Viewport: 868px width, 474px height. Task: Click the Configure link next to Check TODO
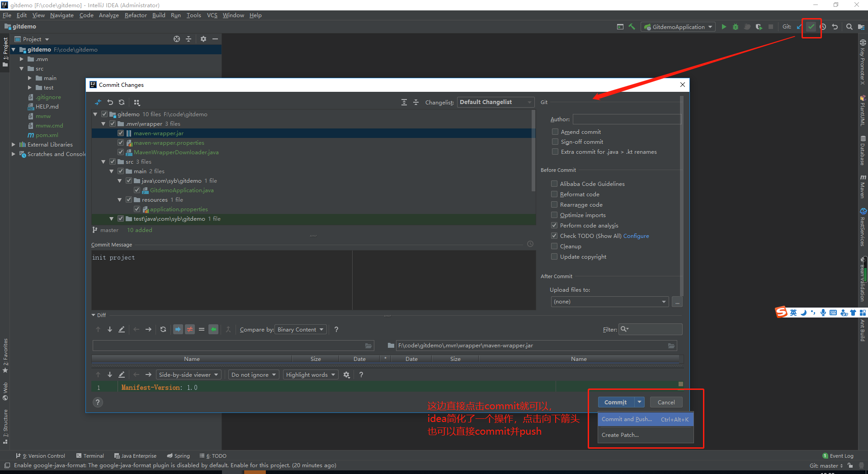tap(636, 236)
